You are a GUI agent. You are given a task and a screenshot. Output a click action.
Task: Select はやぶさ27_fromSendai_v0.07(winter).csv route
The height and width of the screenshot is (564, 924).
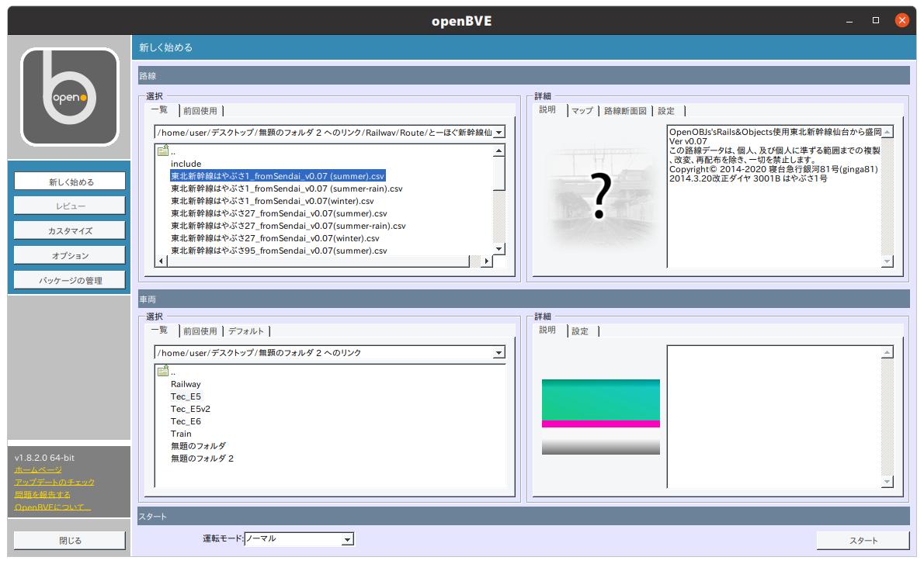coord(275,238)
